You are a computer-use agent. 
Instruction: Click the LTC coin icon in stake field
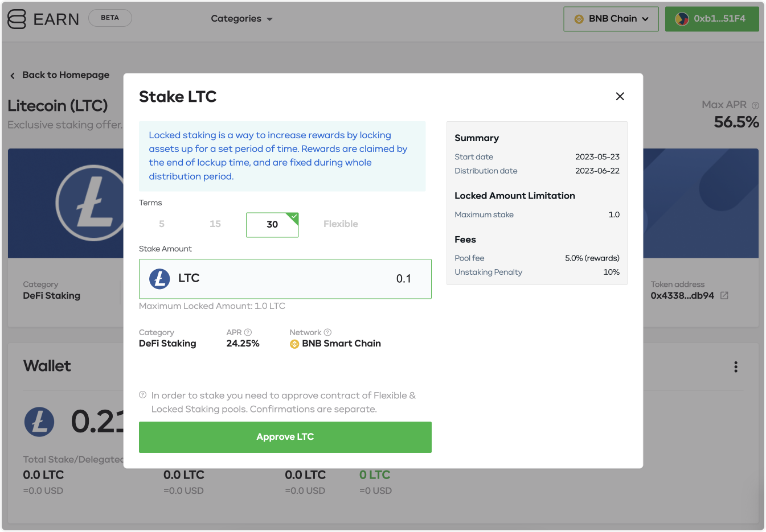point(159,279)
